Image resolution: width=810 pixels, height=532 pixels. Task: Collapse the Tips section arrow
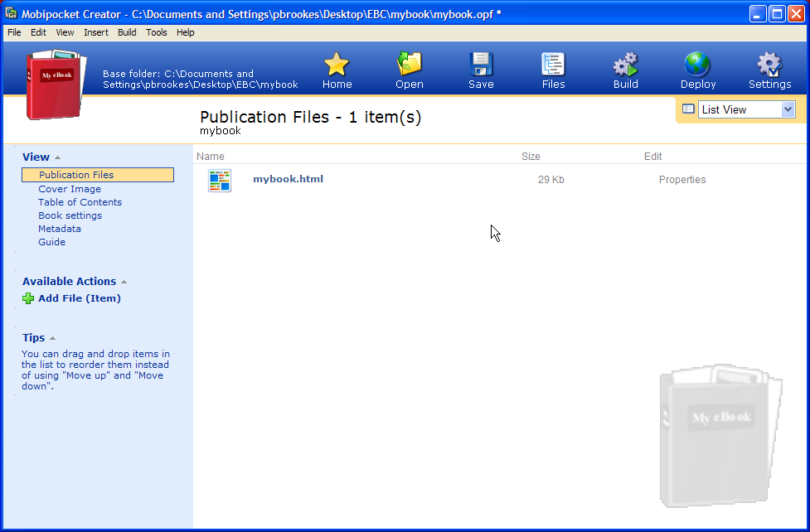[52, 338]
